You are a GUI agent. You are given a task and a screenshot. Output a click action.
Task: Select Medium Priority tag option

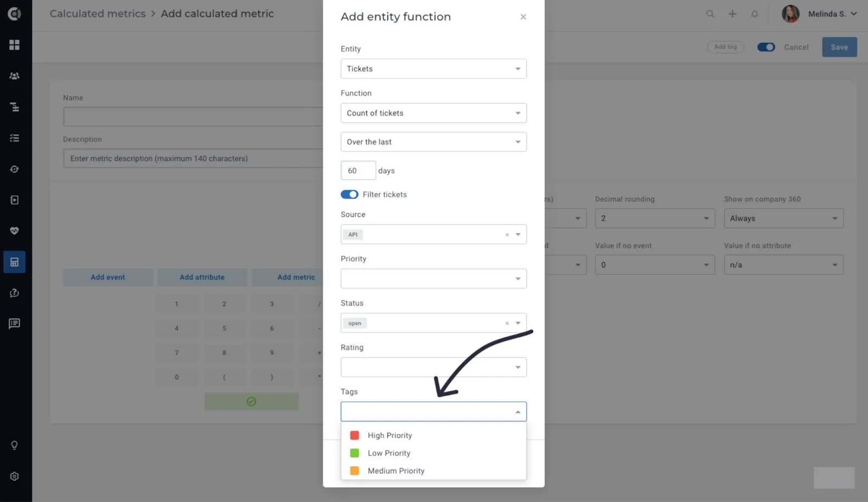433,471
